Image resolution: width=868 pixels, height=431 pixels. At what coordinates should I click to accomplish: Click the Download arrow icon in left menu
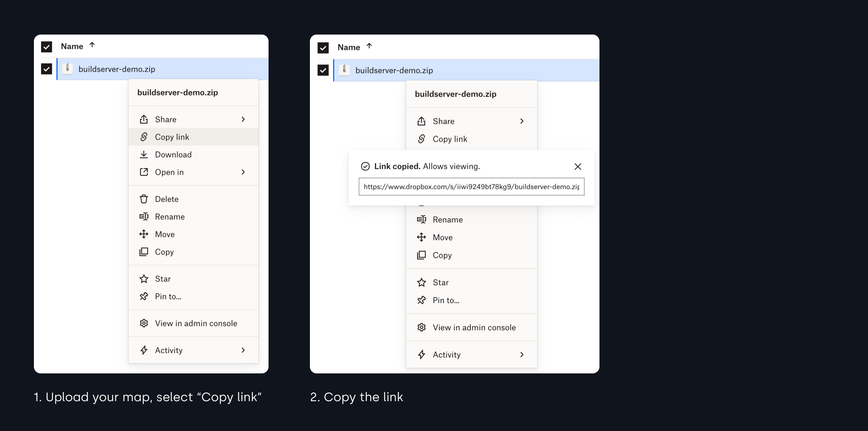click(144, 155)
